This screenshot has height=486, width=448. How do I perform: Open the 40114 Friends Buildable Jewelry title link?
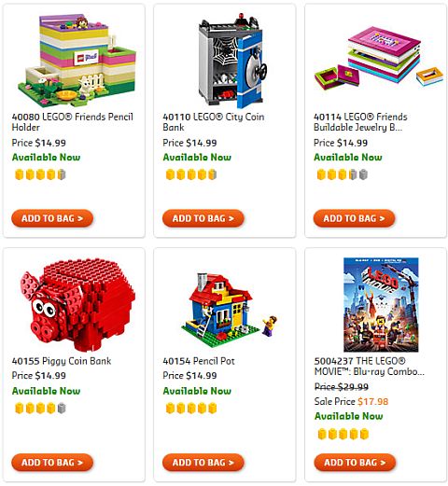point(360,122)
